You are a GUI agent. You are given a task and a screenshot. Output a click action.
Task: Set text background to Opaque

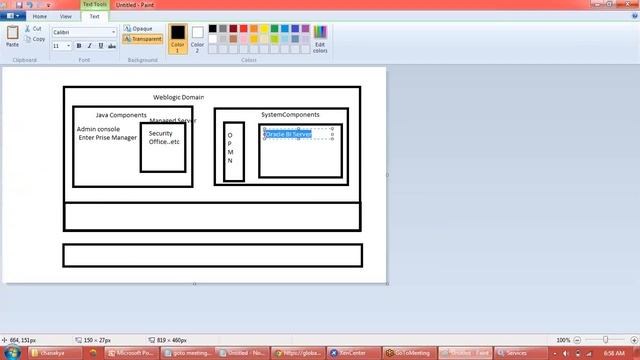pyautogui.click(x=138, y=29)
